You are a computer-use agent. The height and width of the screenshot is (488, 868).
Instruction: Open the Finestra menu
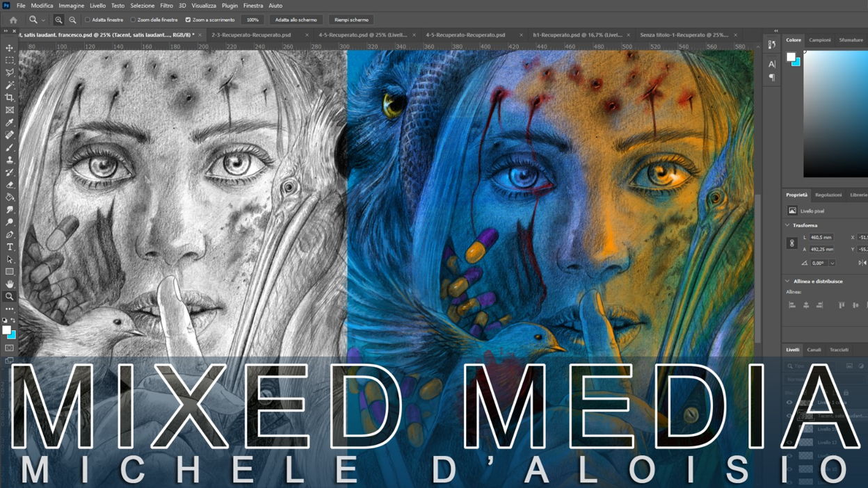[x=253, y=6]
